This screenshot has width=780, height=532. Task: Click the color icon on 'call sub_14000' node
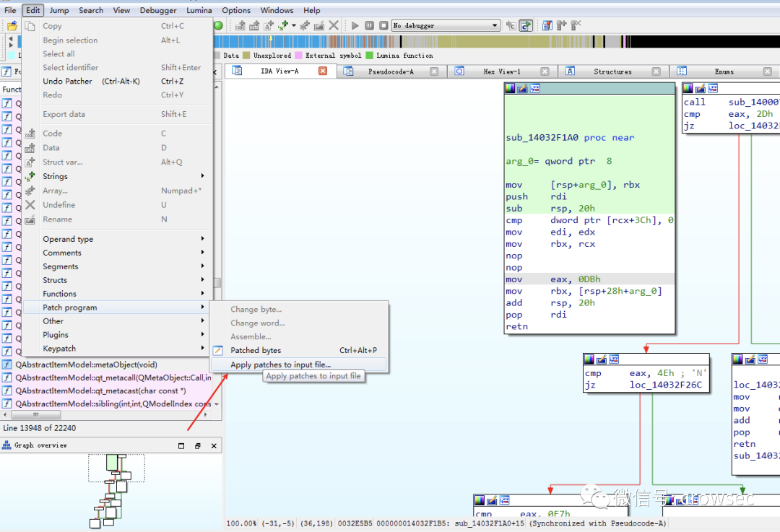688,89
